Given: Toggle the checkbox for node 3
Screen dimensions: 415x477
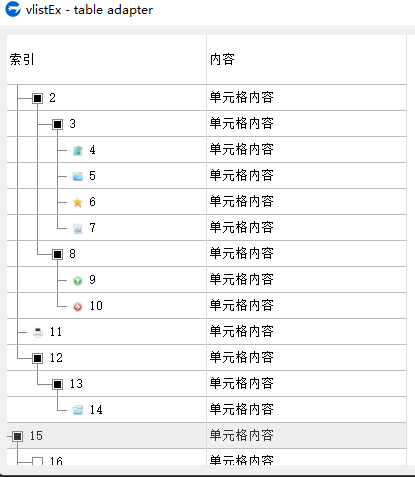Looking at the screenshot, I should point(58,124).
